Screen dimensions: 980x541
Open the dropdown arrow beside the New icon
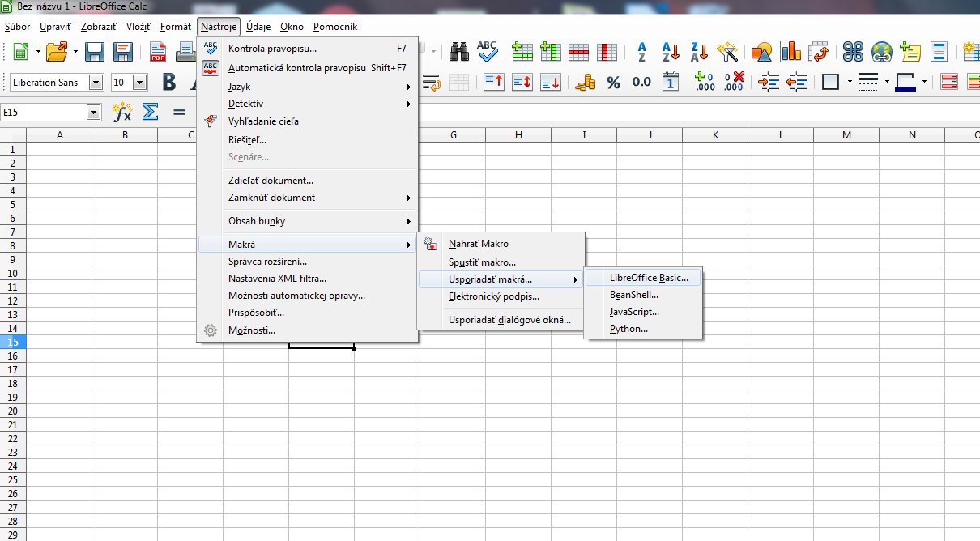tap(36, 53)
